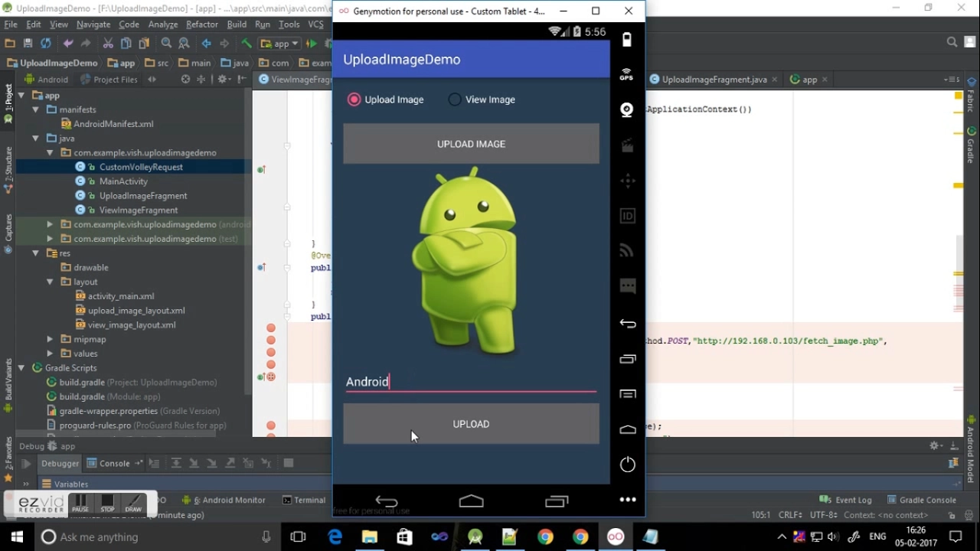Open the Refactor menu

(x=202, y=24)
